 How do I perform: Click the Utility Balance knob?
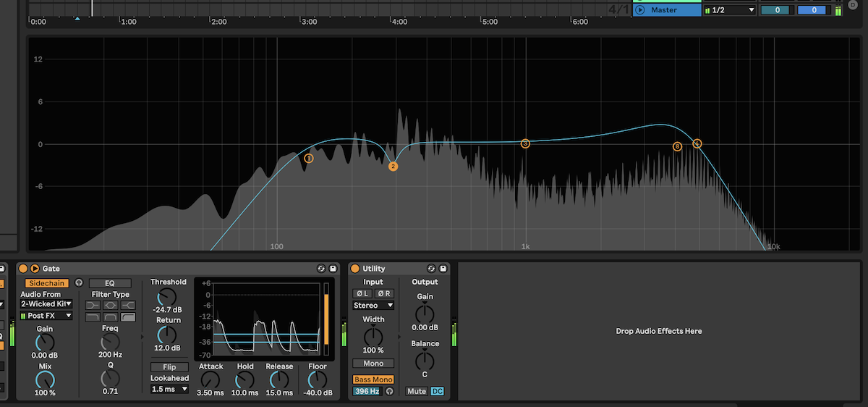point(425,361)
